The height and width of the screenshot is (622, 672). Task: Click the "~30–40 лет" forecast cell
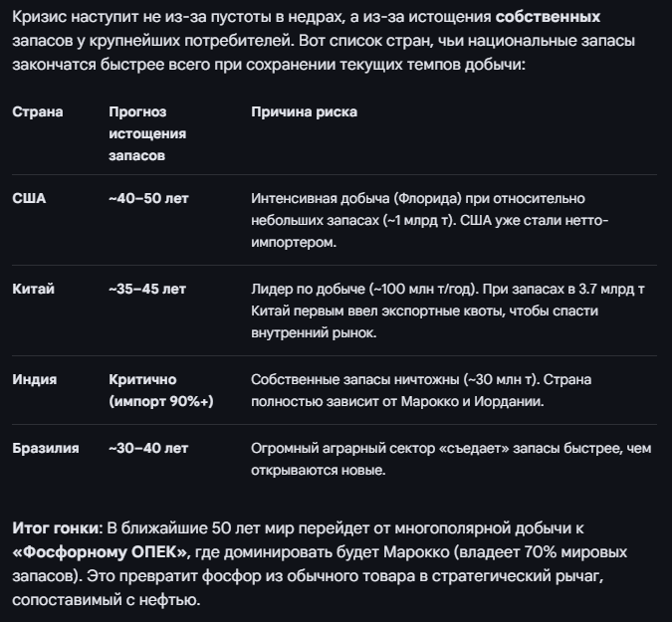(x=148, y=449)
